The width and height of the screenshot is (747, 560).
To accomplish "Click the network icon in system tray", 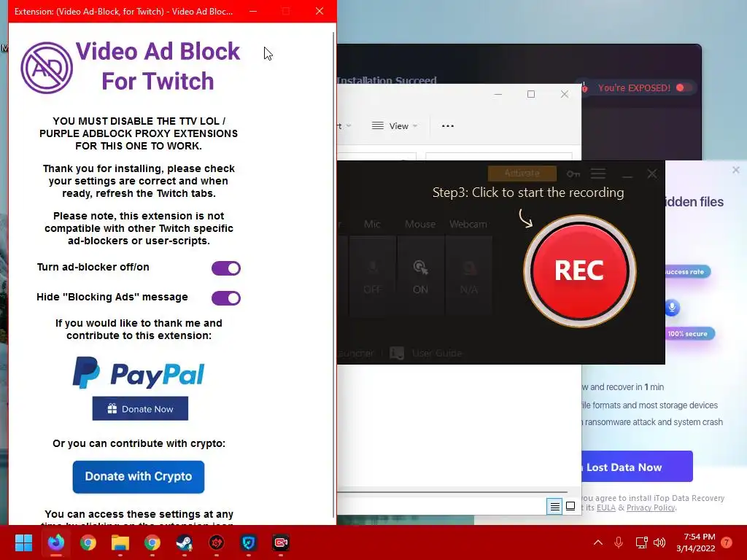I will [x=641, y=542].
